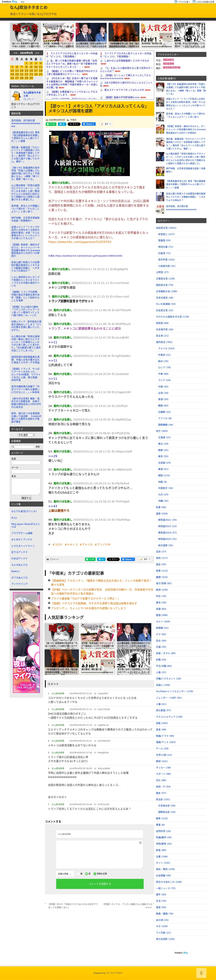Click the 検索 button in 記事検索
The height and width of the screenshot is (980, 216).
coord(37,447)
